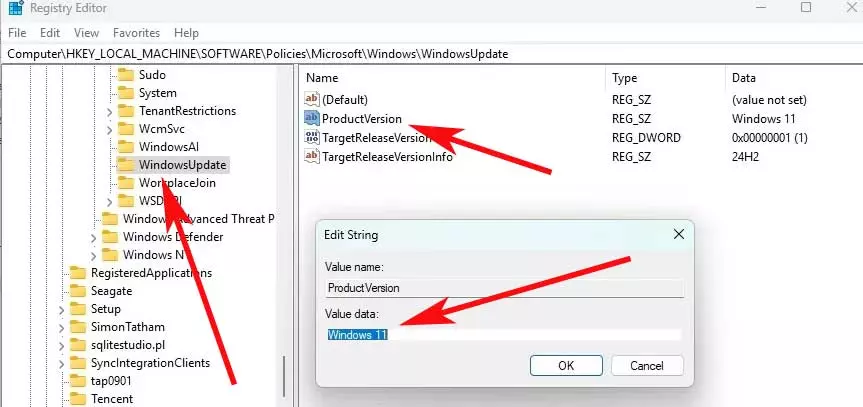The width and height of the screenshot is (863, 407).
Task: Click the TargetReleaseVersionInfo string icon
Action: 312,156
